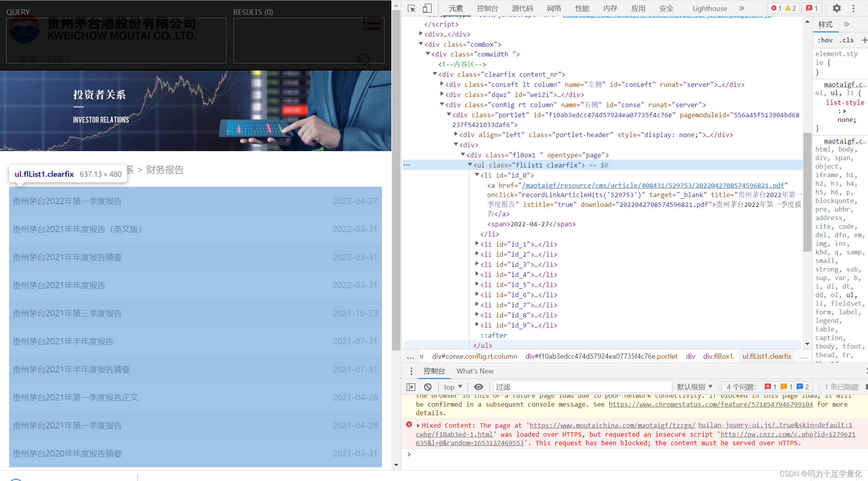Viewport: 868px width, 481px height.
Task: Expand the li id_1 node
Action: 477,244
